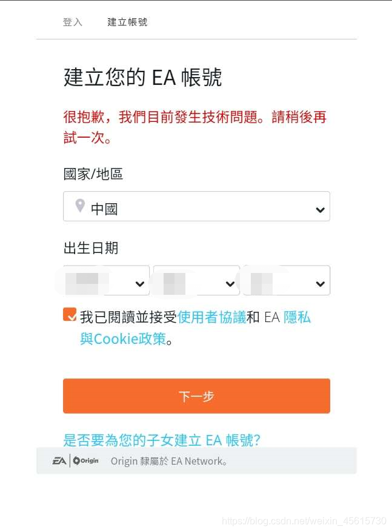Click the EA logo in the footer

pyautogui.click(x=58, y=461)
